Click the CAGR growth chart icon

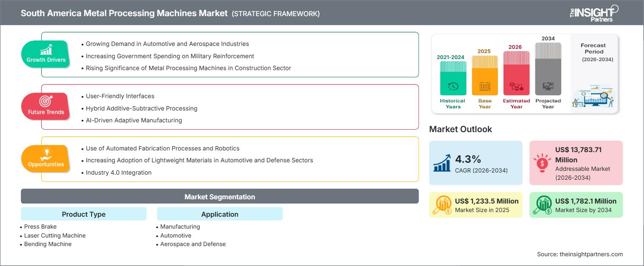[x=442, y=163]
